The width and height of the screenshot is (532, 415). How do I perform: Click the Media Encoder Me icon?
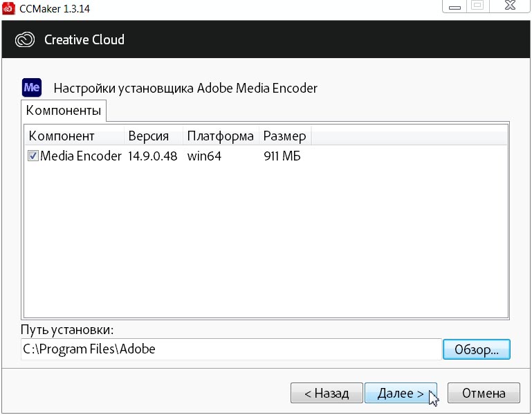pos(32,88)
